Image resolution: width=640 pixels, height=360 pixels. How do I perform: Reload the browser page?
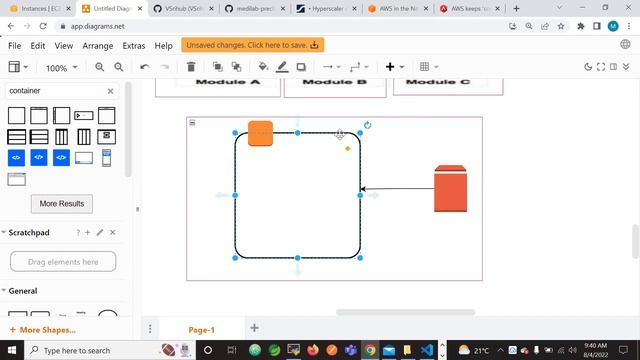[43, 26]
